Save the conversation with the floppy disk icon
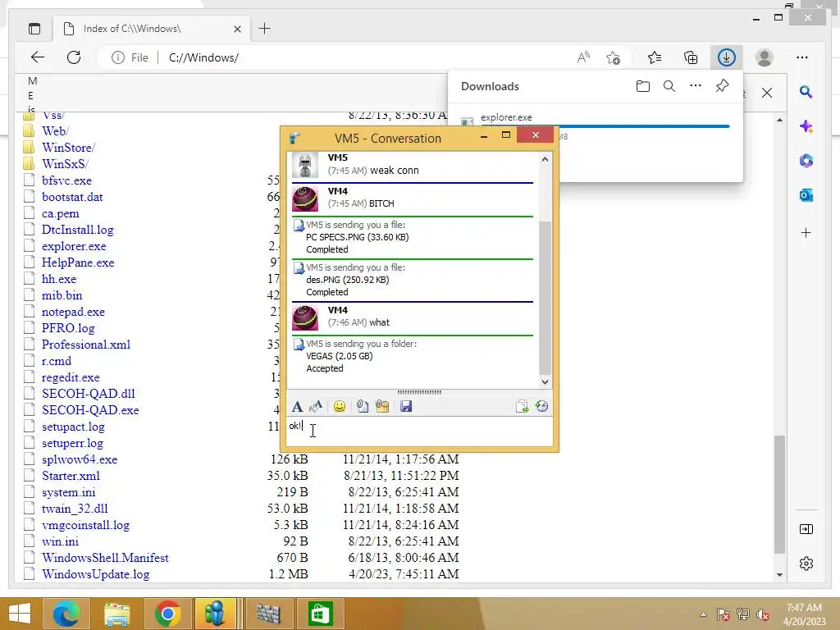The height and width of the screenshot is (630, 840). 406,407
